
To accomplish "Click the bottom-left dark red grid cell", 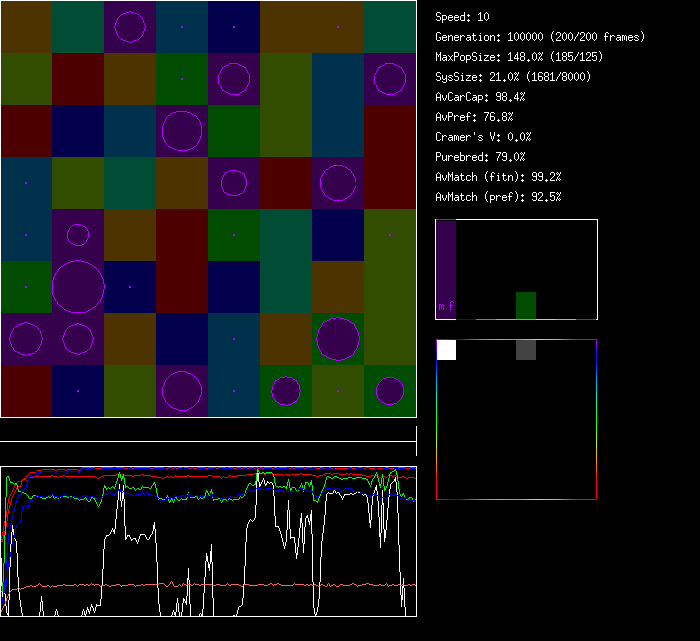I will (x=26, y=391).
